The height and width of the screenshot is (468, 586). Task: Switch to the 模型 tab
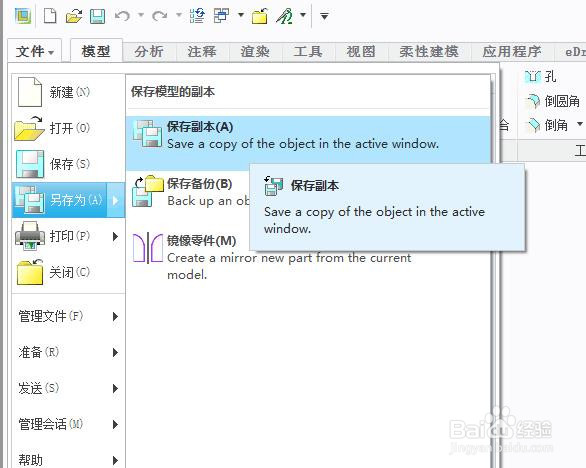[96, 51]
